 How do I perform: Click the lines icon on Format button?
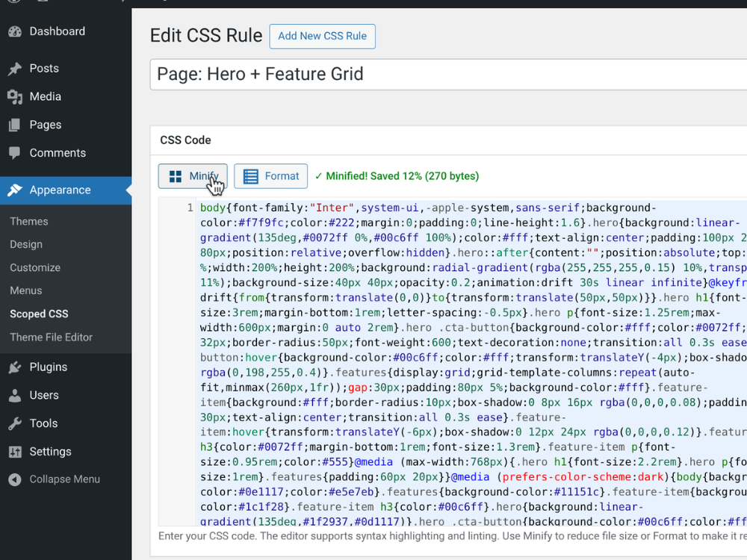[250, 177]
